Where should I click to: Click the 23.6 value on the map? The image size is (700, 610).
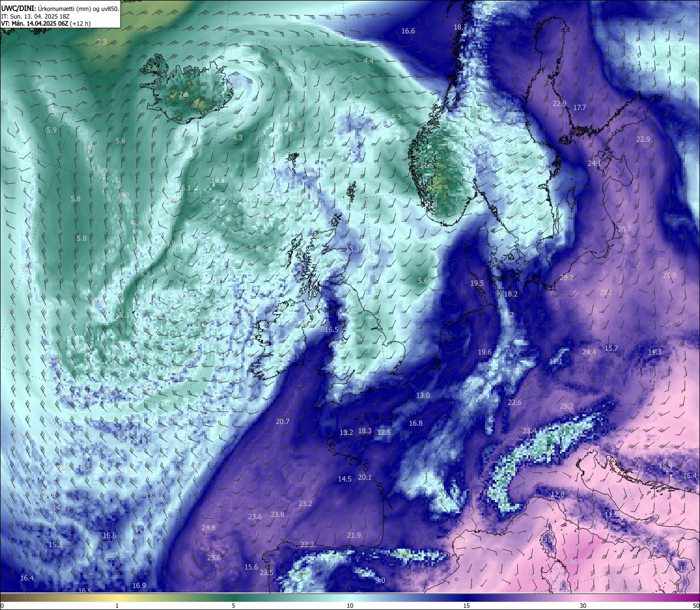point(255,516)
